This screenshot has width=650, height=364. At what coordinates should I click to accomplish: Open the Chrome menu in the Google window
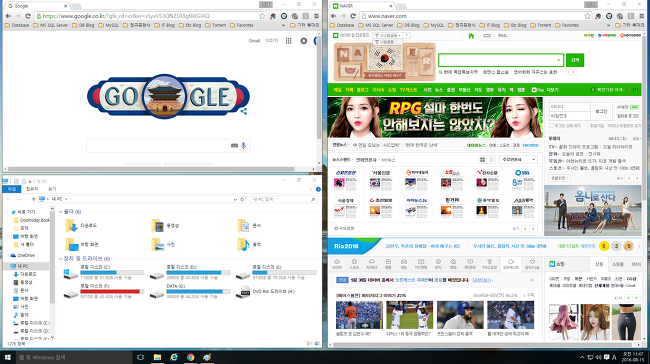316,16
